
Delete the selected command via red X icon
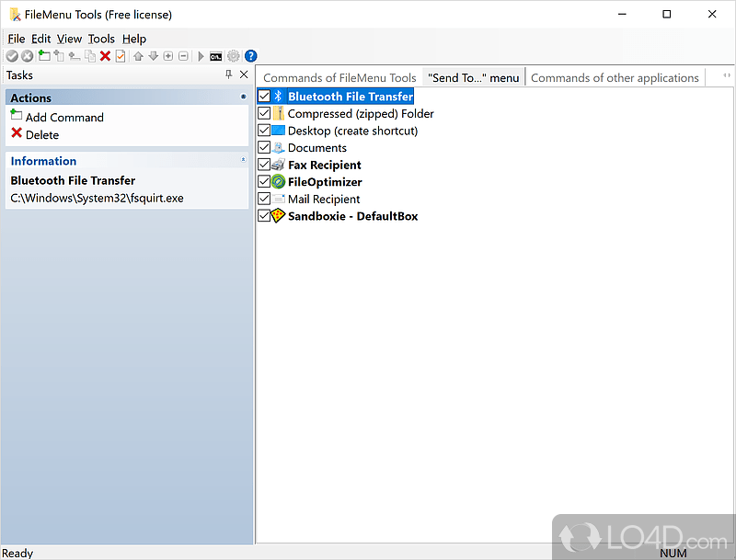(x=105, y=56)
